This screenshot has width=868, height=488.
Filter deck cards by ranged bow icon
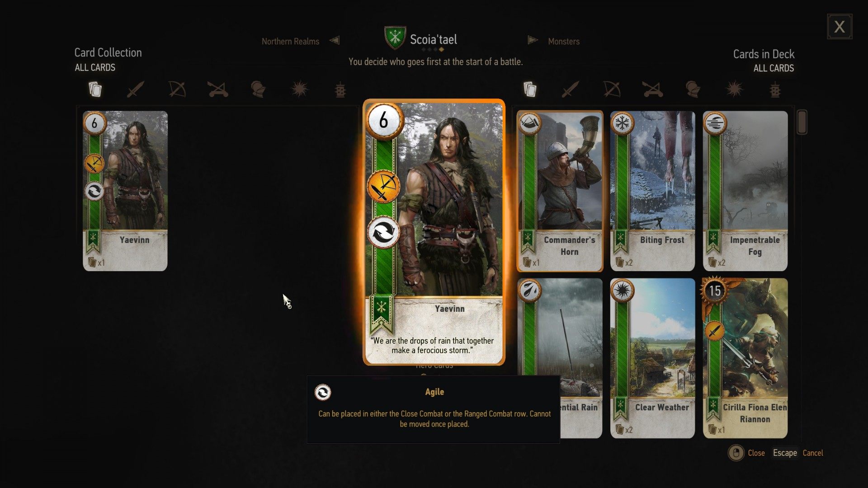coord(612,89)
